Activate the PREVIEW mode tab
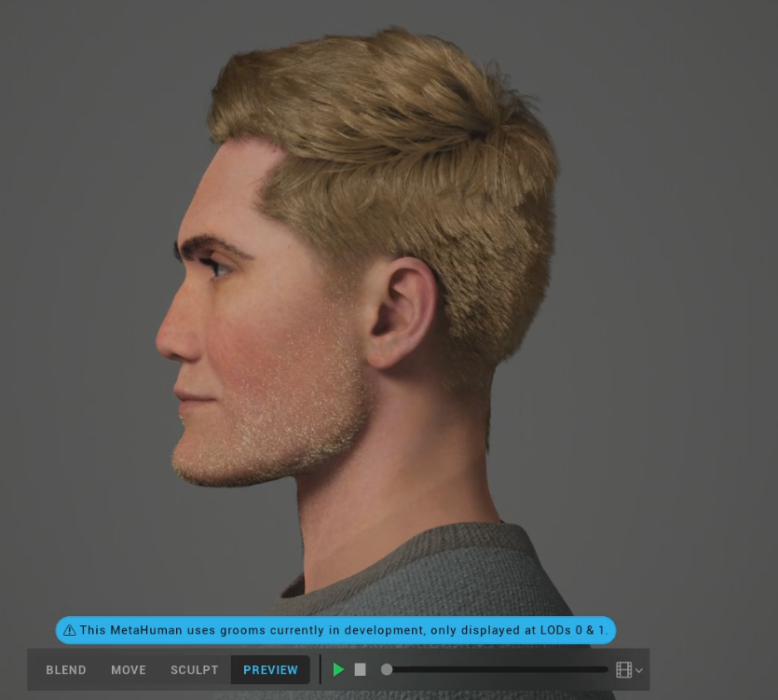778x700 pixels. click(x=270, y=670)
